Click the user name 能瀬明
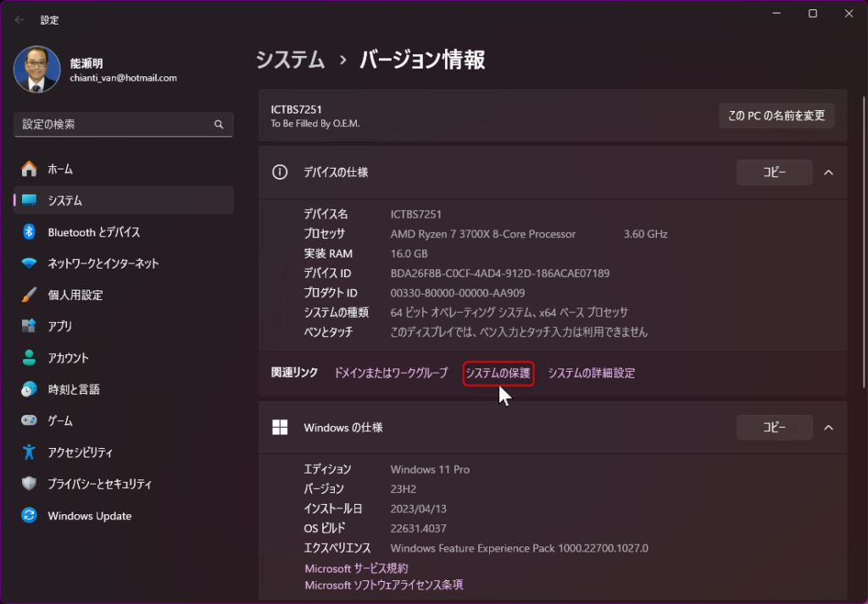 (x=86, y=63)
